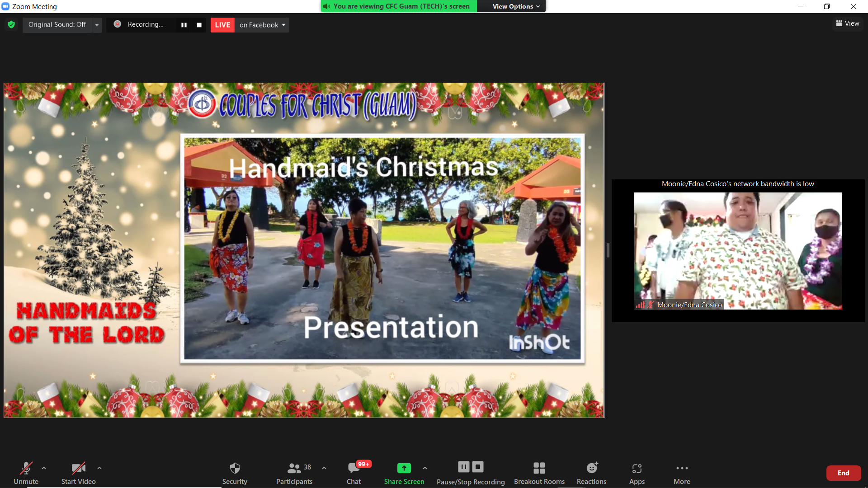Open the View layout menu
This screenshot has height=488, width=868.
pyautogui.click(x=848, y=23)
